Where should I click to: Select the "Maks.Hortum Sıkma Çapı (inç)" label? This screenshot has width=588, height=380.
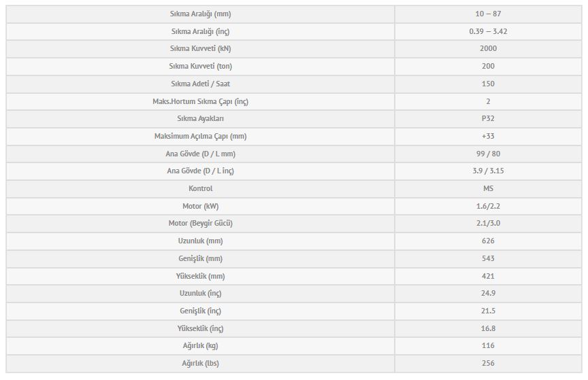click(200, 101)
